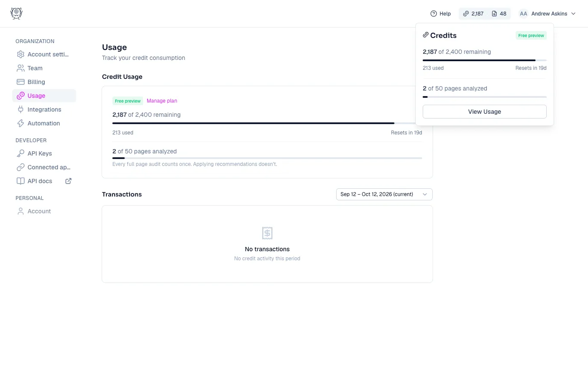Click pages analyzed progress bar in Credits popup

point(485,97)
